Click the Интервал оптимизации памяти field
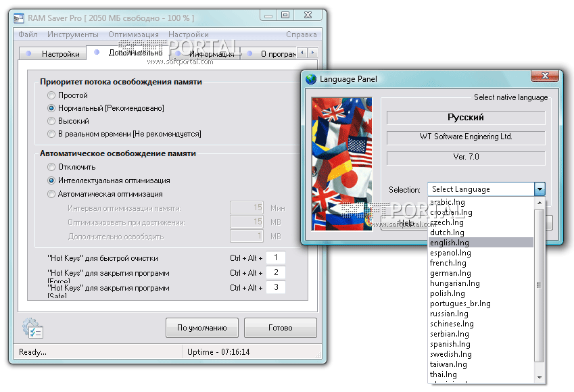This screenshot has height=392, width=574. (247, 207)
